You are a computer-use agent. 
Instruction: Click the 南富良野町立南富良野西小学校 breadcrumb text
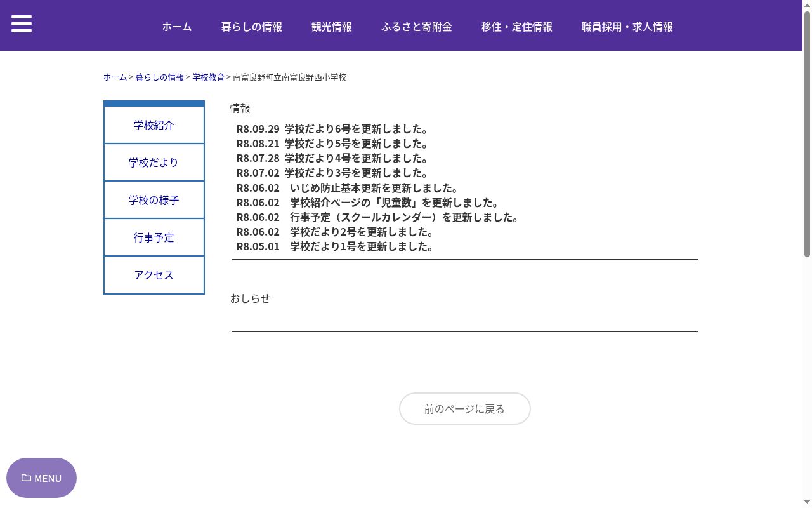tap(290, 77)
